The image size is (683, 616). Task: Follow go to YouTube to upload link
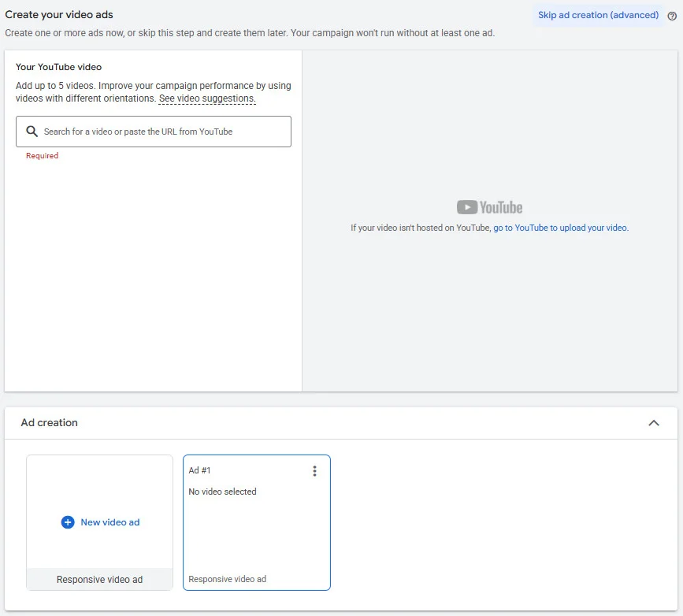pos(561,228)
